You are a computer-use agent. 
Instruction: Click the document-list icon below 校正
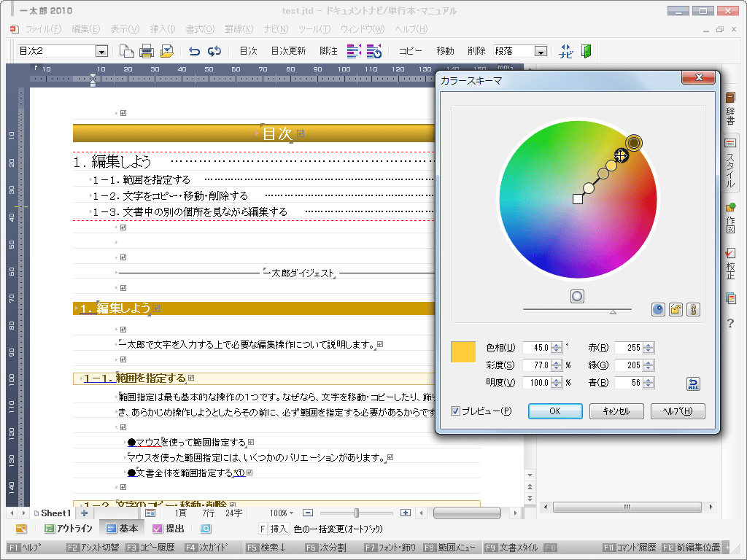731,298
